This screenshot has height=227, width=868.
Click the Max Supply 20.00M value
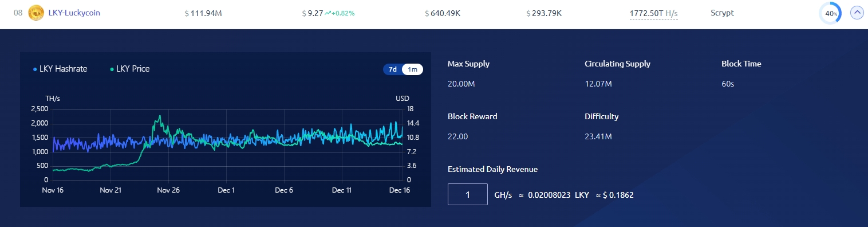click(461, 84)
